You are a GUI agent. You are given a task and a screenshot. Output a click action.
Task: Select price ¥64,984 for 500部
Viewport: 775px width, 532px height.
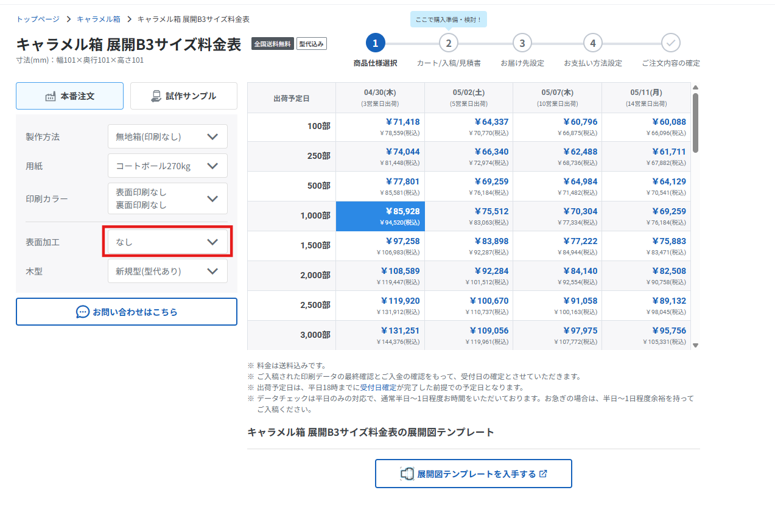[558, 187]
